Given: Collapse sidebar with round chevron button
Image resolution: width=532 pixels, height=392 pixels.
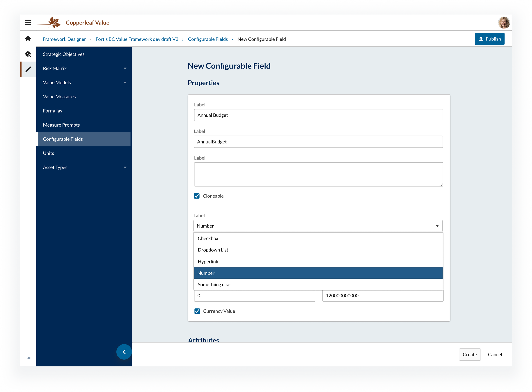Looking at the screenshot, I should [x=124, y=352].
